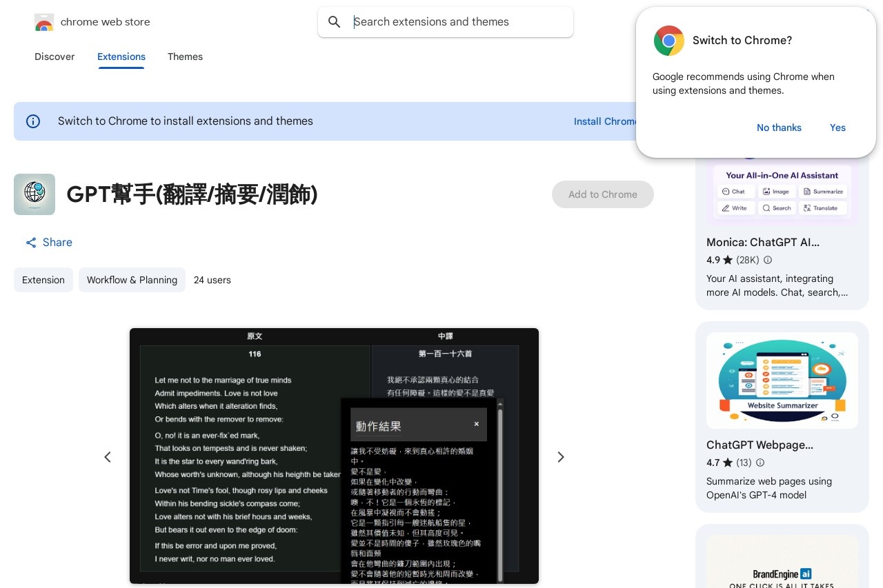Screen dimensions: 883x588
Task: Click info icon next to Monica rating
Action: tap(768, 261)
